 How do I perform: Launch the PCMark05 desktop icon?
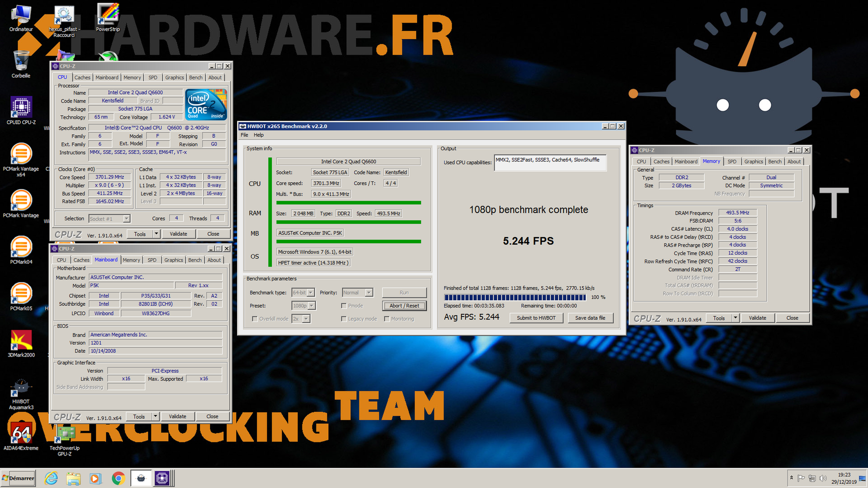coord(21,296)
